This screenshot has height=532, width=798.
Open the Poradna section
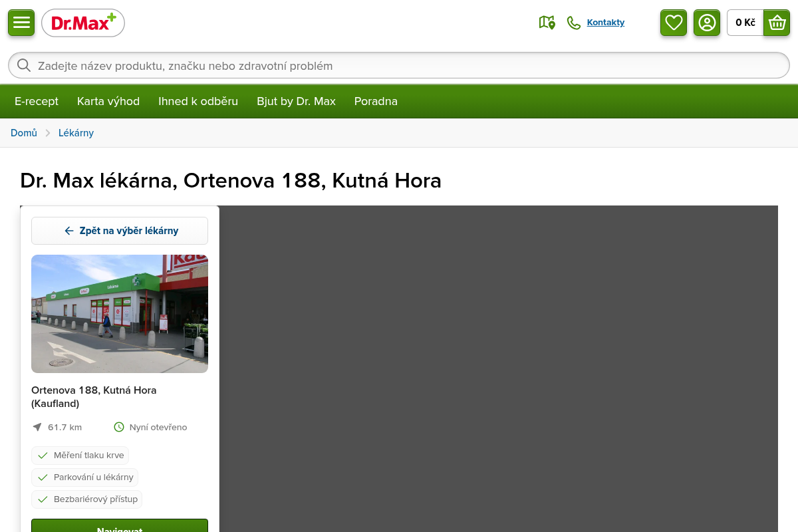(376, 101)
